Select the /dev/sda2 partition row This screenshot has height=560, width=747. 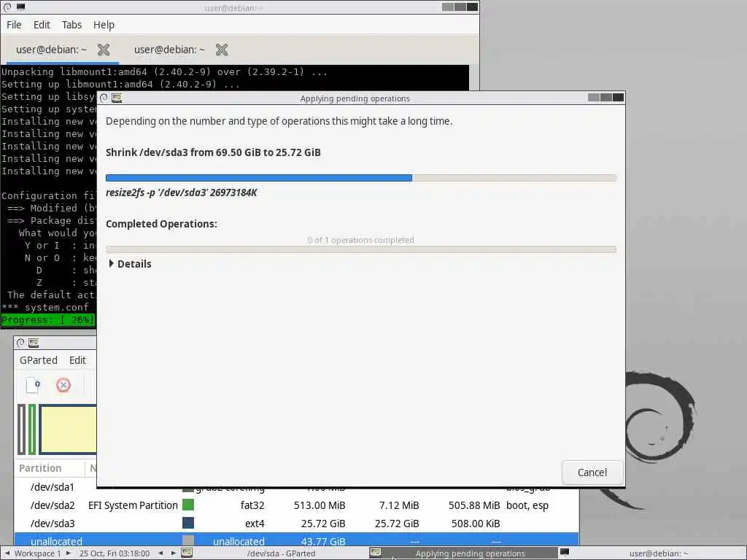pyautogui.click(x=296, y=505)
